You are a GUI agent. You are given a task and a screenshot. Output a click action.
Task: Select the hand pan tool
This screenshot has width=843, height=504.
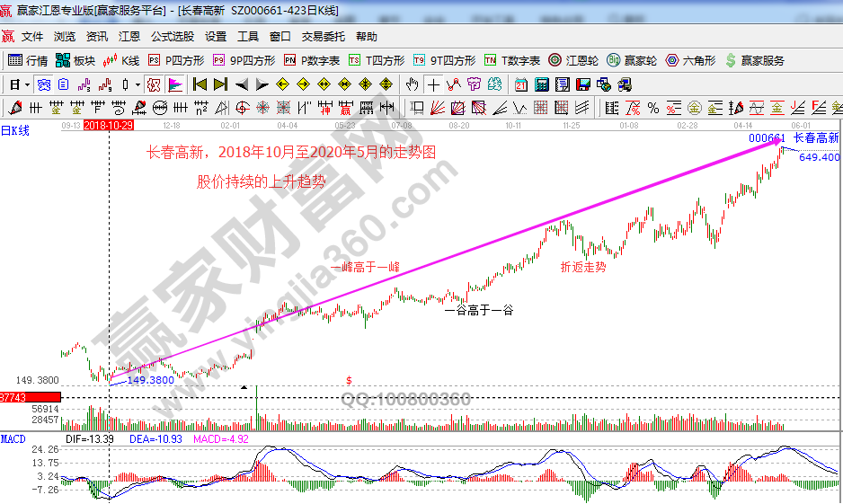click(x=412, y=84)
